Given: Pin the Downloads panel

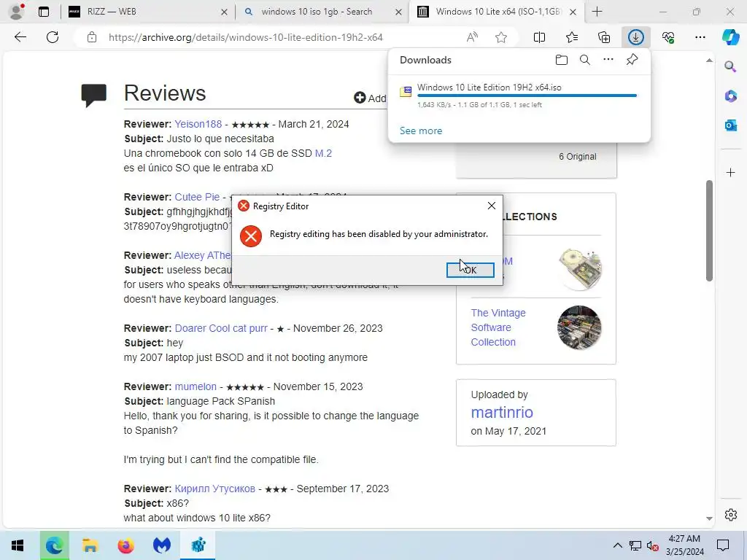Looking at the screenshot, I should [x=632, y=60].
